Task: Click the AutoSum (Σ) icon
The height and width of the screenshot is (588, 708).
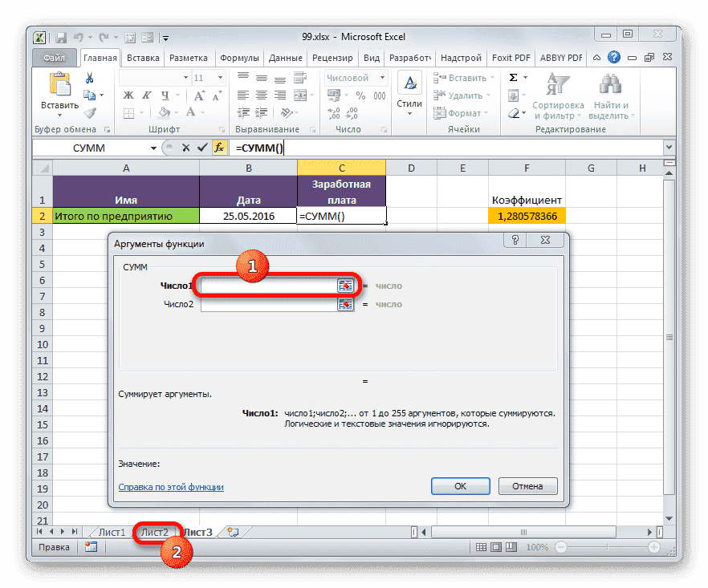Action: pyautogui.click(x=512, y=77)
